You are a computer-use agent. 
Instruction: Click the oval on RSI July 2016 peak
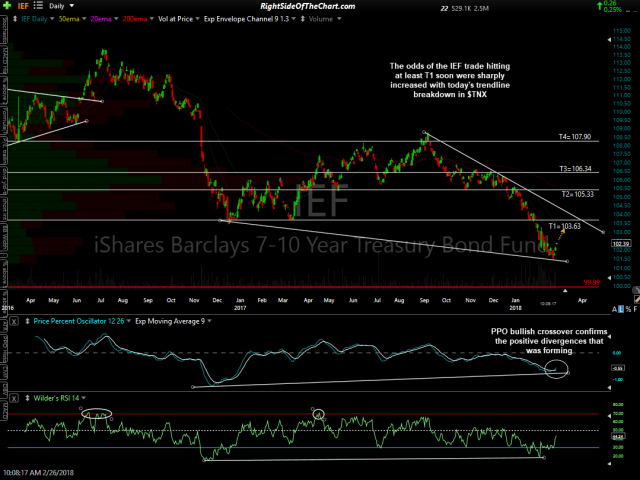pyautogui.click(x=97, y=413)
